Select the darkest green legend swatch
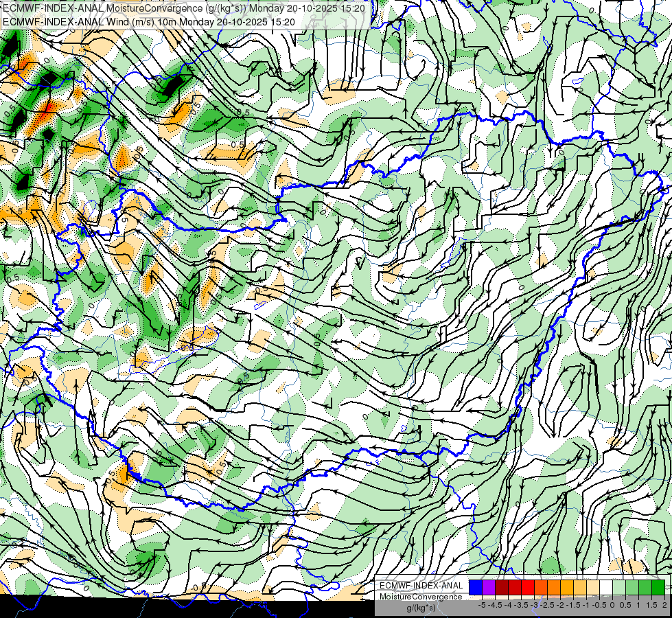Image resolution: width=672 pixels, height=618 pixels. tap(658, 588)
